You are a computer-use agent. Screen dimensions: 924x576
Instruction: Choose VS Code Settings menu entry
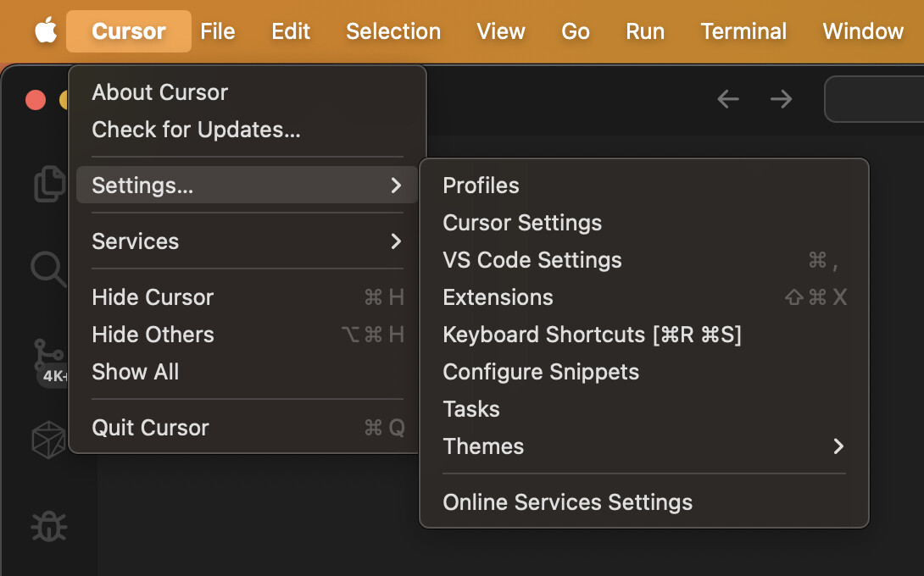point(532,260)
